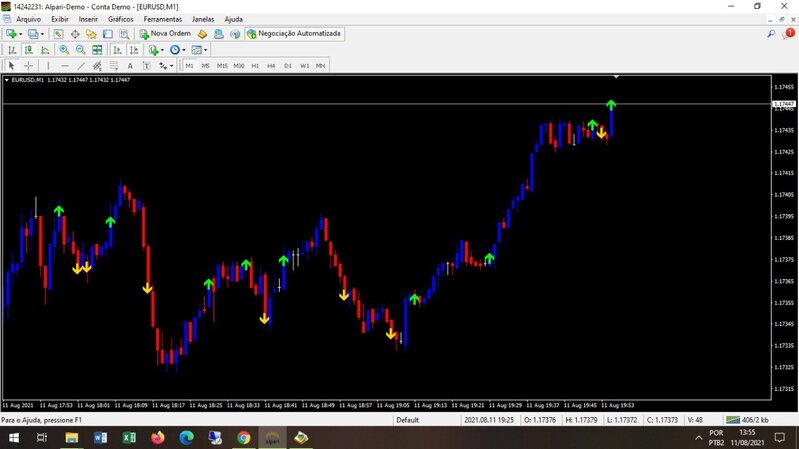Expand new chart dropdown arrow
This screenshot has height=449, width=799.
point(20,34)
